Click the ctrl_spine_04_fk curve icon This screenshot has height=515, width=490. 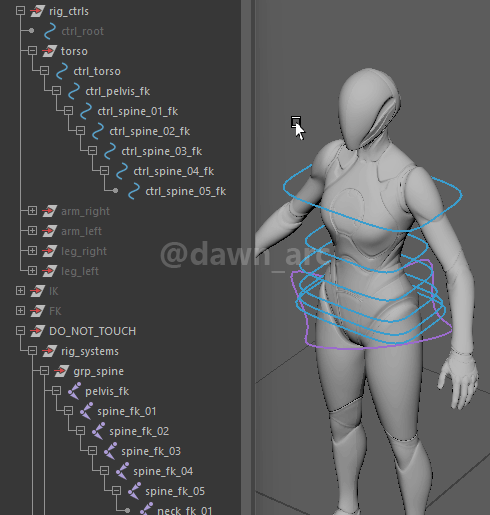(122, 171)
